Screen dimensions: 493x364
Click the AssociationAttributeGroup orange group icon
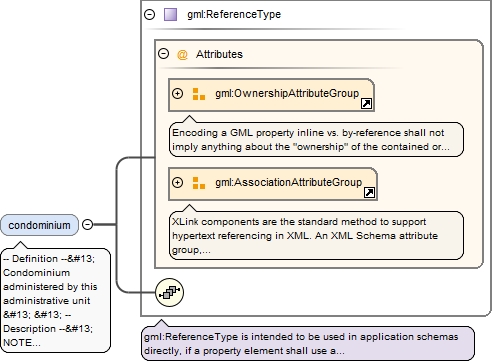(x=199, y=183)
